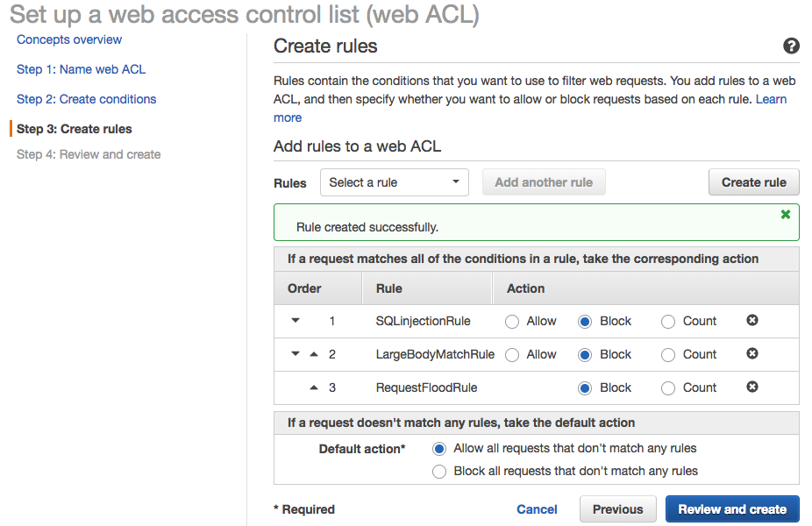Click the Create rule button
This screenshot has width=812, height=526.
pyautogui.click(x=753, y=182)
